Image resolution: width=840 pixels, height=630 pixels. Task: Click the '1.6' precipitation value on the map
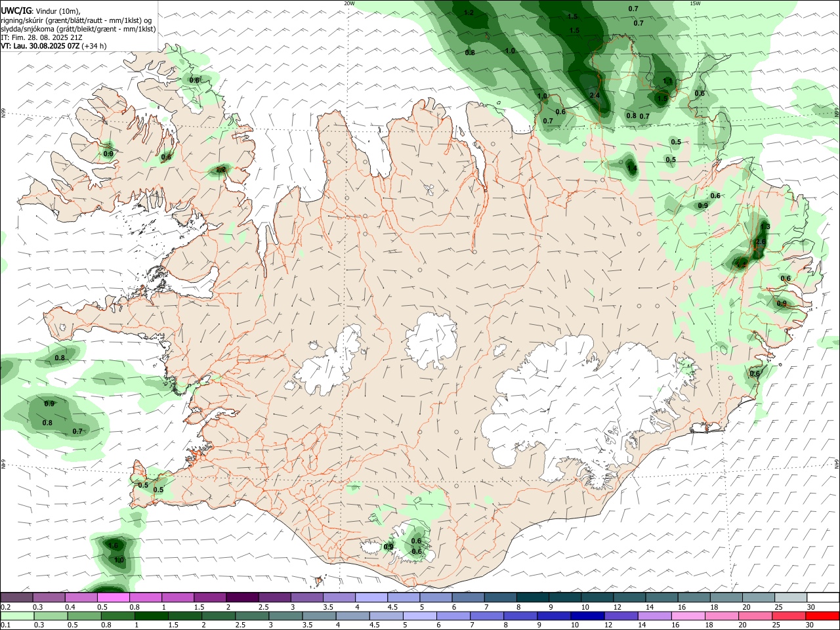pyautogui.click(x=113, y=545)
